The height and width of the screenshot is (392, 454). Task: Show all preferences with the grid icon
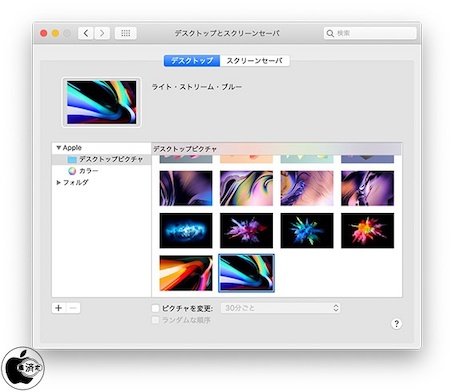[x=125, y=33]
